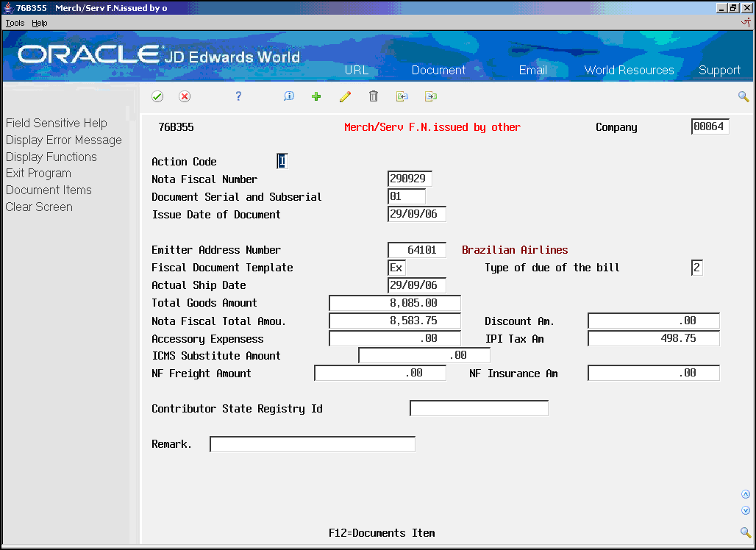Screen dimensions: 756x550
Task: Click Issue Date of Document field
Action: [416, 214]
